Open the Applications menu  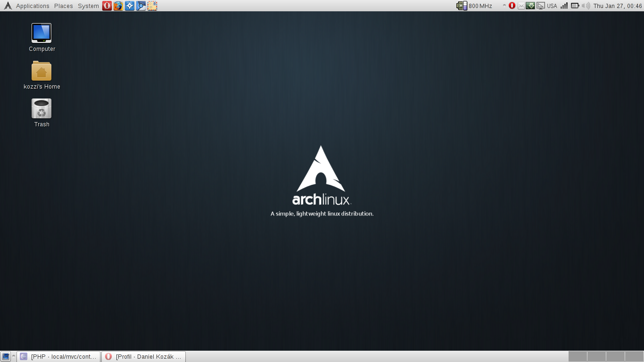click(x=33, y=6)
